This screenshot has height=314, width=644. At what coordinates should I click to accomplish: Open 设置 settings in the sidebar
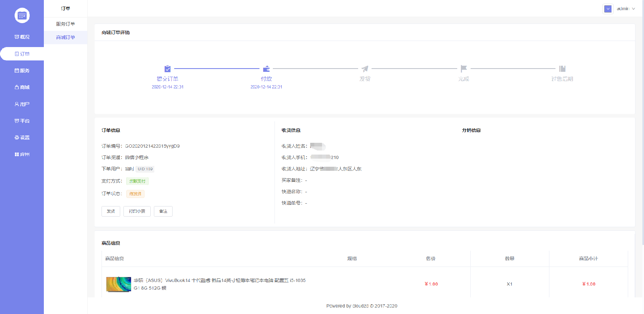[22, 138]
